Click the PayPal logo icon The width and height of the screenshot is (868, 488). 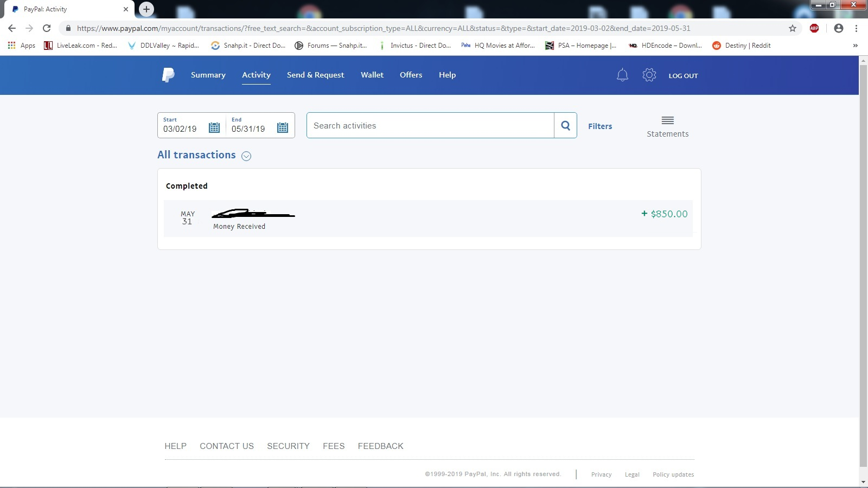pyautogui.click(x=168, y=75)
